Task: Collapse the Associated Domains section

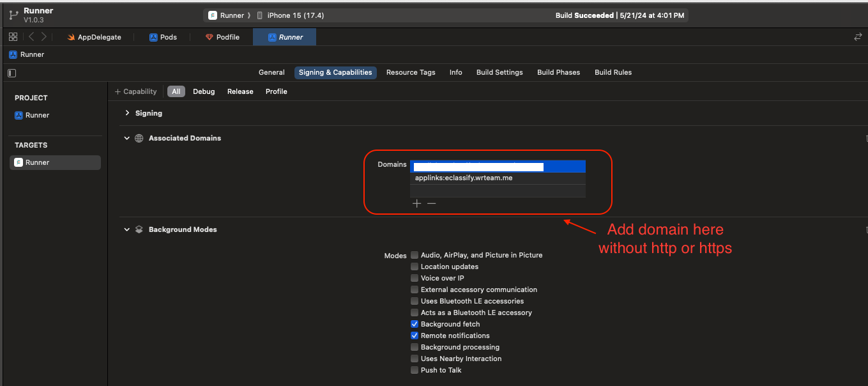Action: click(126, 138)
